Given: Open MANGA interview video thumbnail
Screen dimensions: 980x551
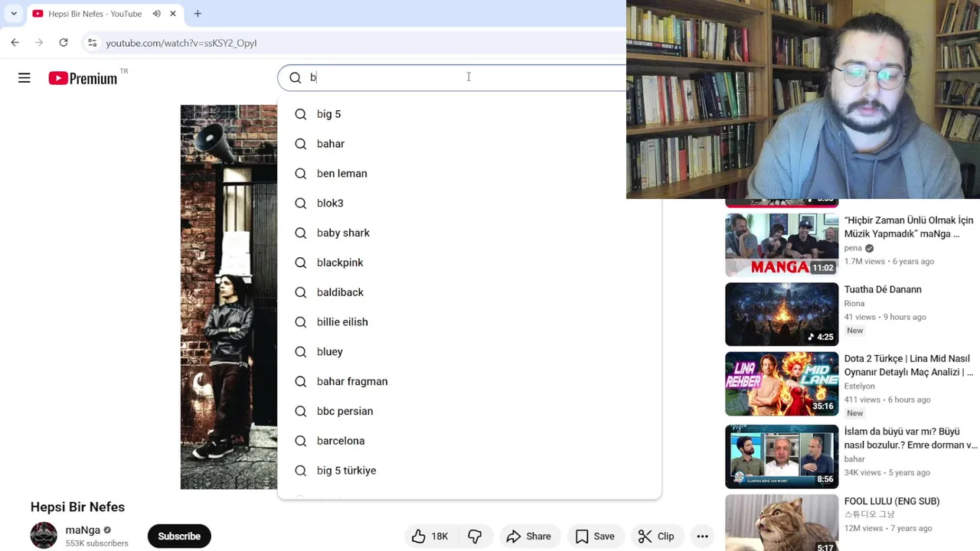Looking at the screenshot, I should 782,245.
